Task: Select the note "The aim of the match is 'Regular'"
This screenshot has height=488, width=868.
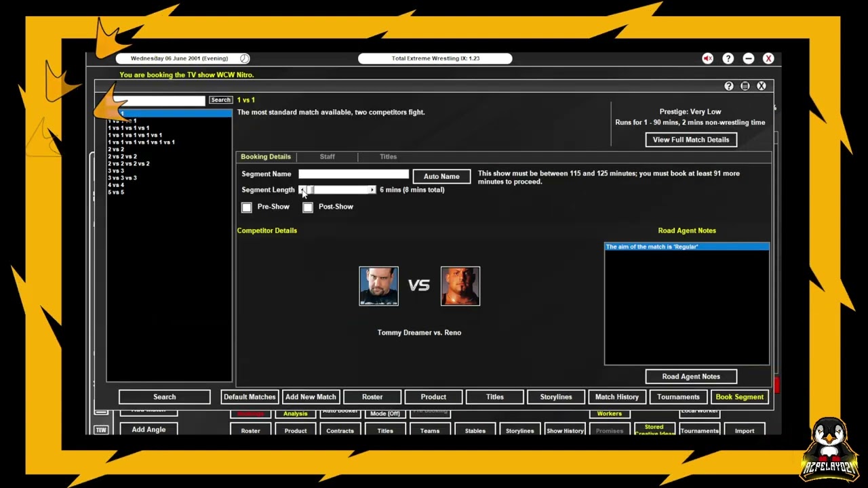Action: coord(687,247)
